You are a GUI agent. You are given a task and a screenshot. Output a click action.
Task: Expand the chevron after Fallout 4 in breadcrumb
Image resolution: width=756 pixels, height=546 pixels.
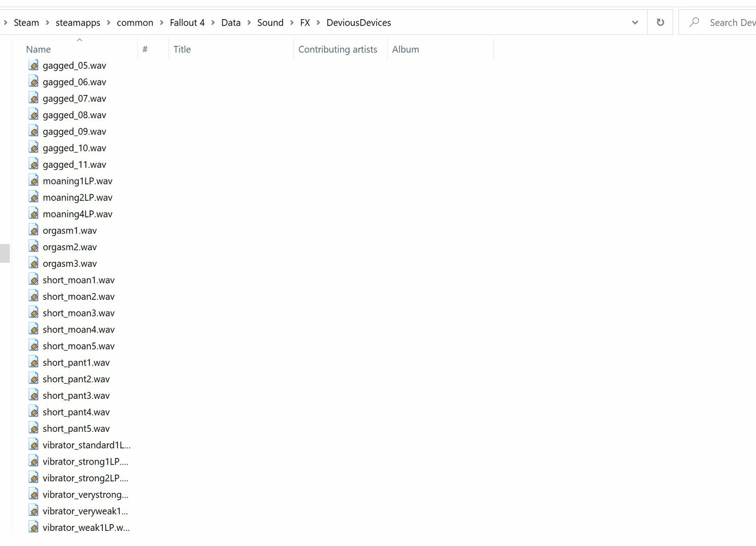213,23
